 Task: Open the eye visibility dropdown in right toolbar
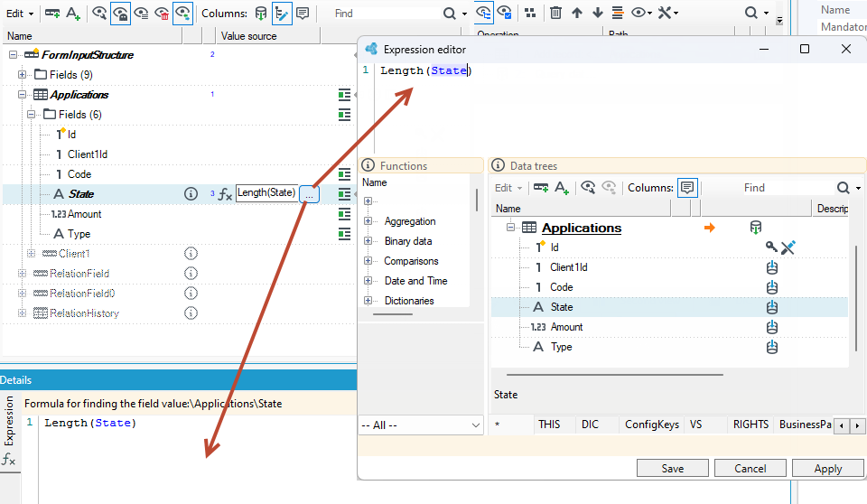tap(642, 14)
